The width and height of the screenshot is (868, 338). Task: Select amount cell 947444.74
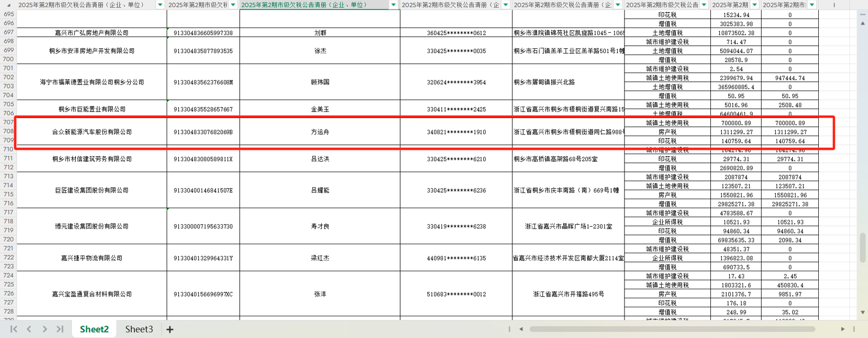[x=790, y=78]
